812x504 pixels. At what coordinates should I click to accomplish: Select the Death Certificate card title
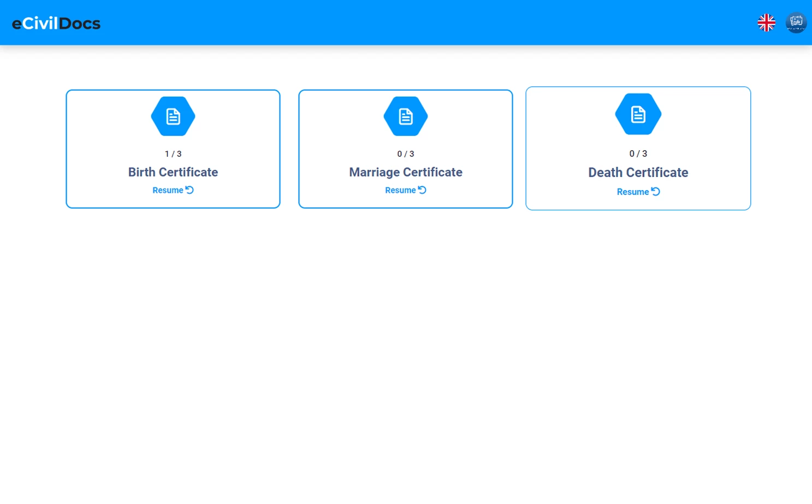coord(638,172)
